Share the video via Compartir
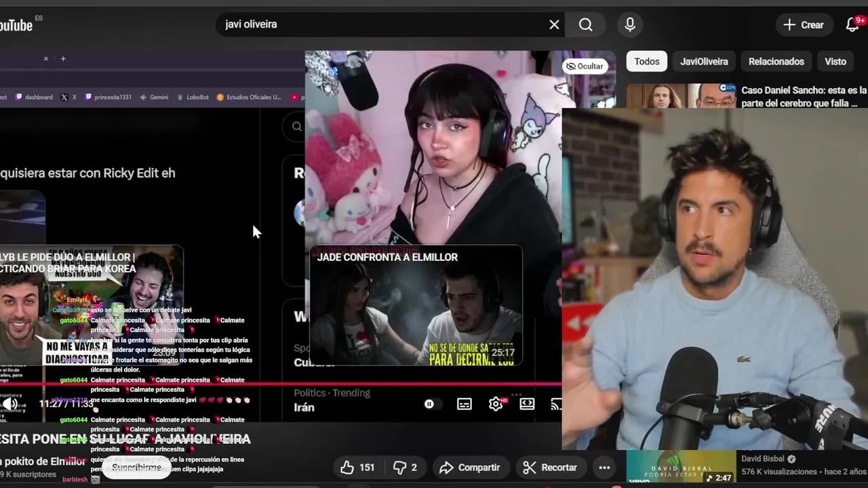 pyautogui.click(x=471, y=467)
